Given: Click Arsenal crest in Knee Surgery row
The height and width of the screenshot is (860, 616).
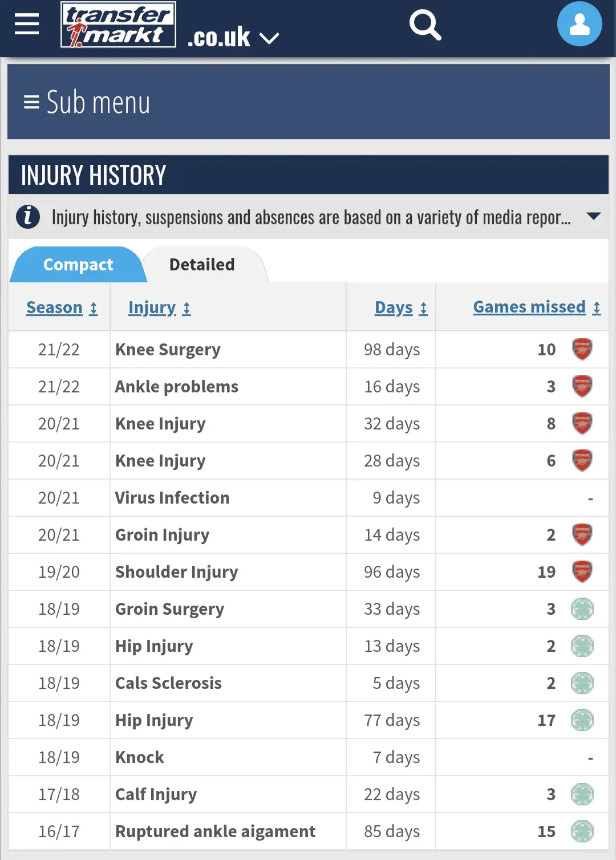Looking at the screenshot, I should pos(582,349).
